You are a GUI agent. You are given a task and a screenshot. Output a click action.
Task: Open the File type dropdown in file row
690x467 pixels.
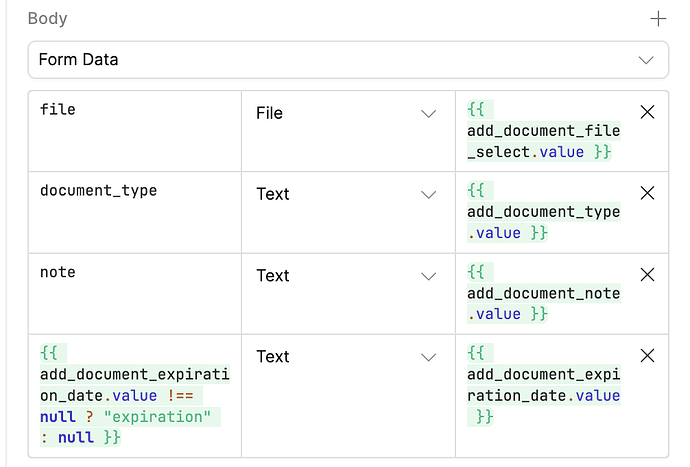tap(347, 114)
